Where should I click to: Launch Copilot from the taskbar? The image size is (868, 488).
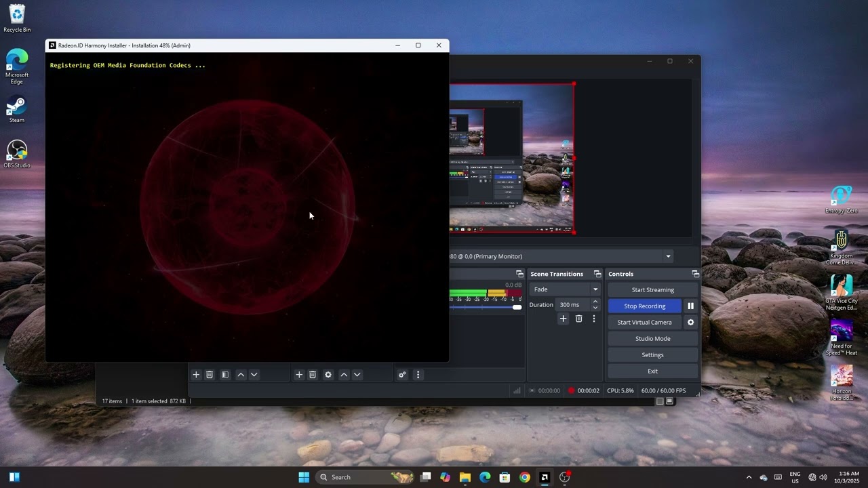click(445, 477)
